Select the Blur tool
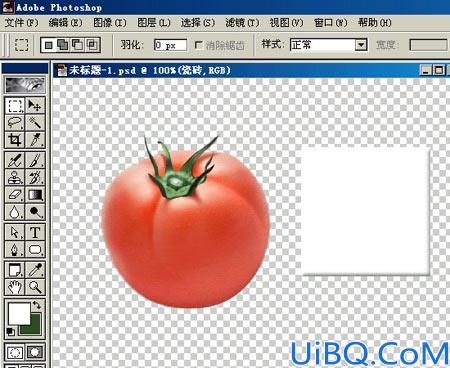Image resolution: width=450 pixels, height=368 pixels. click(x=15, y=211)
